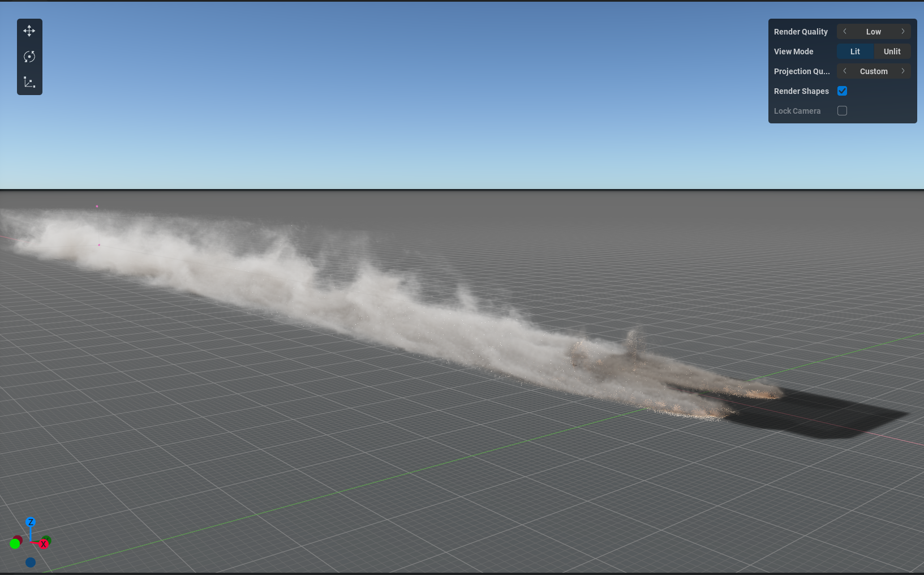Select the Rotate/Orbit tool icon

[29, 57]
